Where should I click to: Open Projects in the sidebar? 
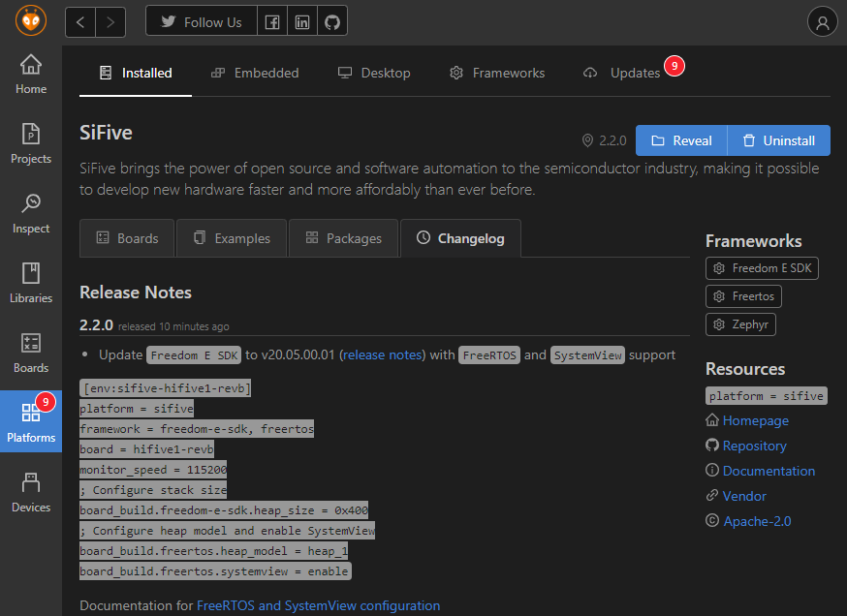[31, 144]
